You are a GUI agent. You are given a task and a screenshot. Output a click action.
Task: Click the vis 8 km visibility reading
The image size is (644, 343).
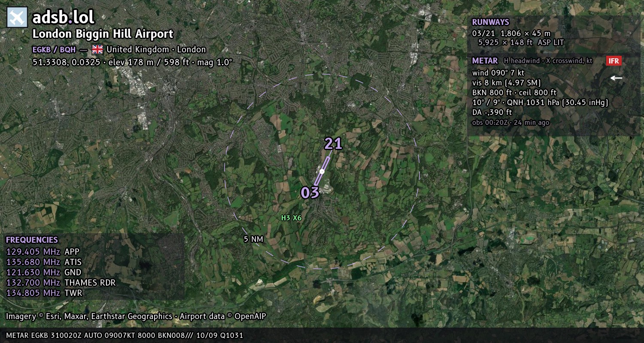(x=506, y=83)
